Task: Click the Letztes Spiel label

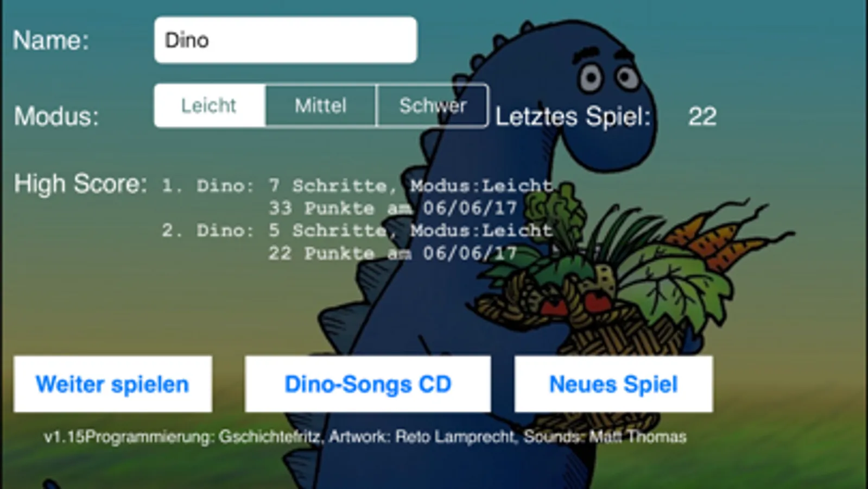Action: pos(573,116)
